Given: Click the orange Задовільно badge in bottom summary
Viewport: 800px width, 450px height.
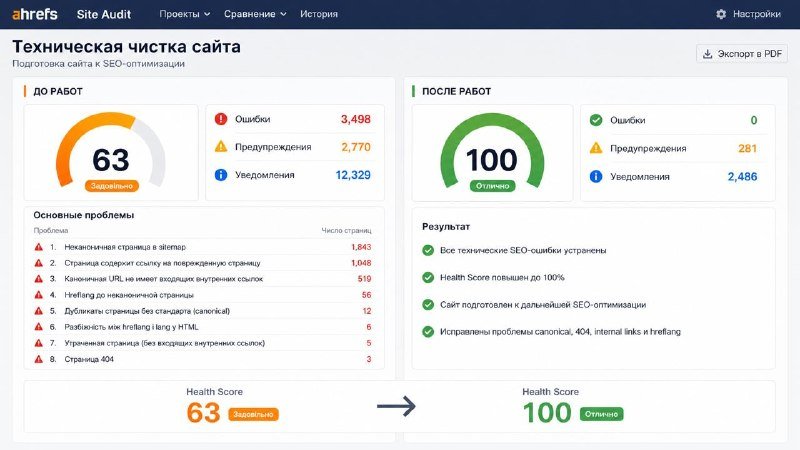Looking at the screenshot, I should 253,414.
